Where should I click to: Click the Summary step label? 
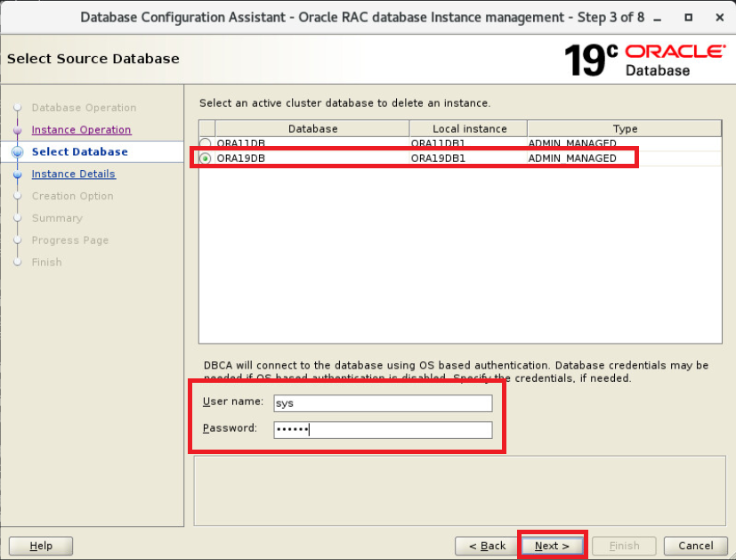[57, 218]
